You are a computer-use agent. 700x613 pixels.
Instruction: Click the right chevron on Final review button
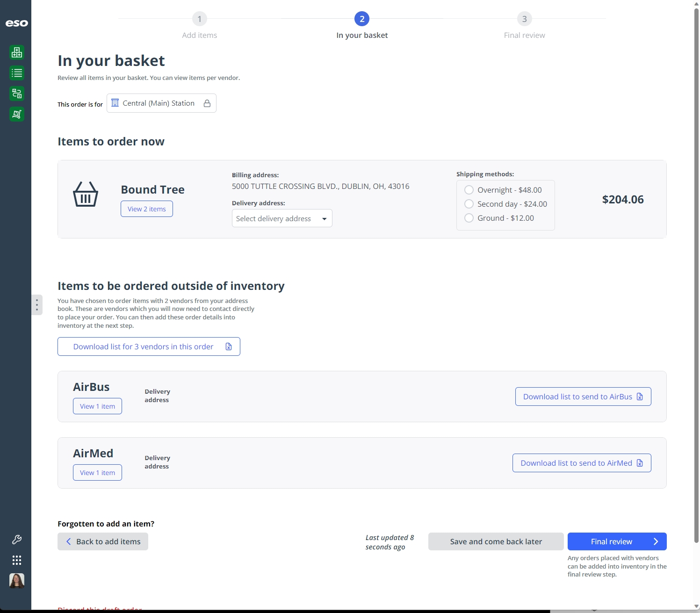coord(656,541)
